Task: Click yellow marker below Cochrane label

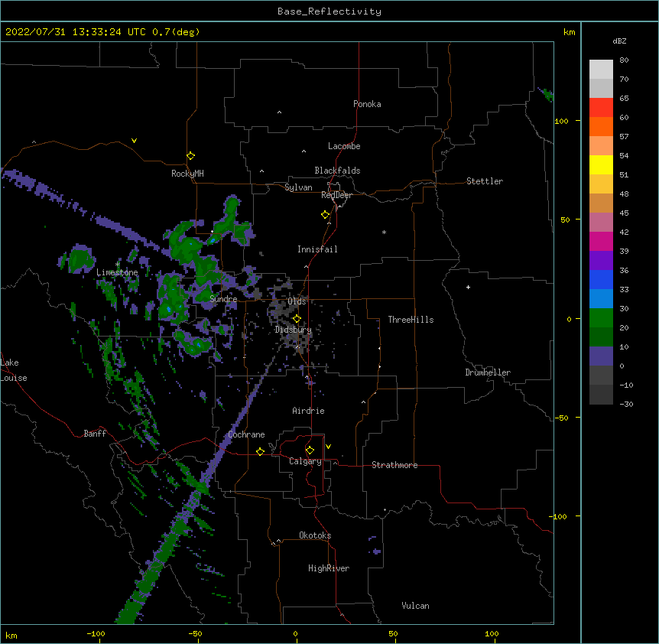Action: (x=260, y=451)
